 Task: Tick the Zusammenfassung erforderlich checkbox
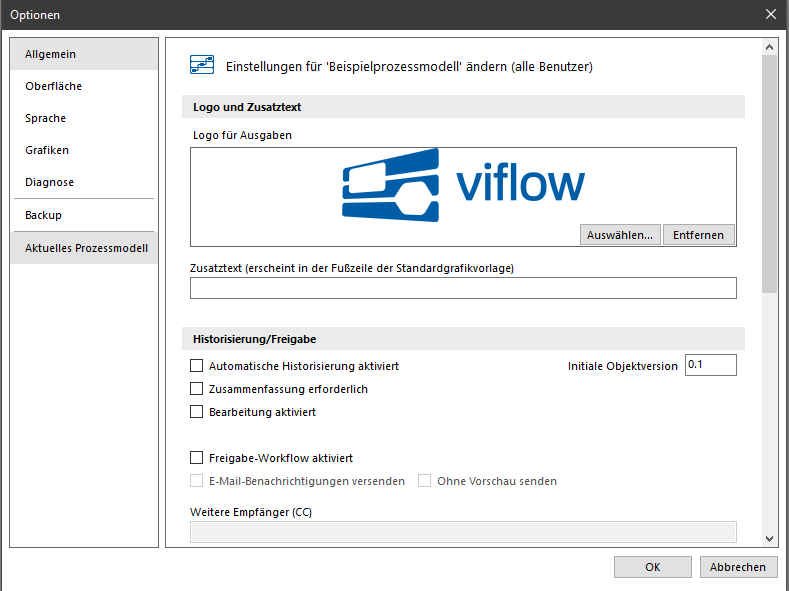coord(197,389)
